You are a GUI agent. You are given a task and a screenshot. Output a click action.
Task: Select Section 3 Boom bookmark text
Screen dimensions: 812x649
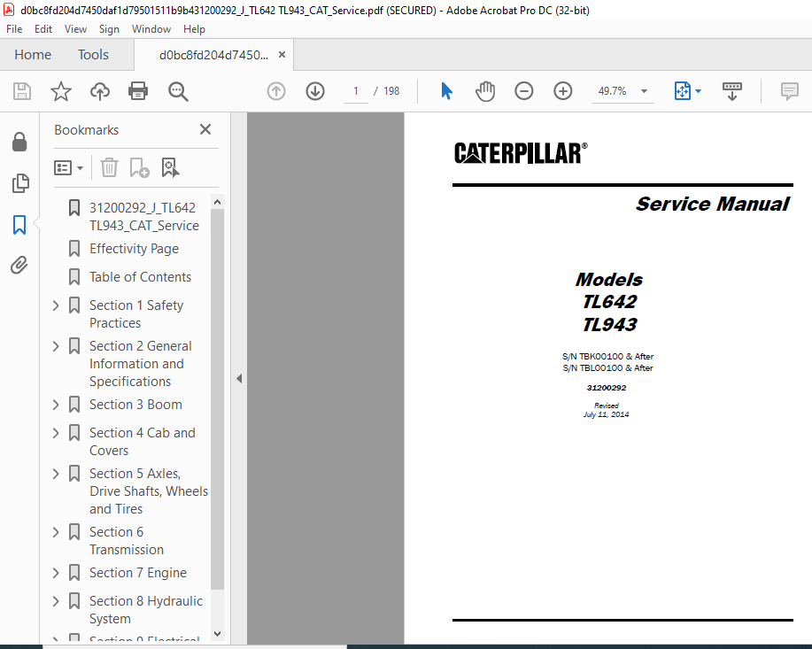point(135,405)
